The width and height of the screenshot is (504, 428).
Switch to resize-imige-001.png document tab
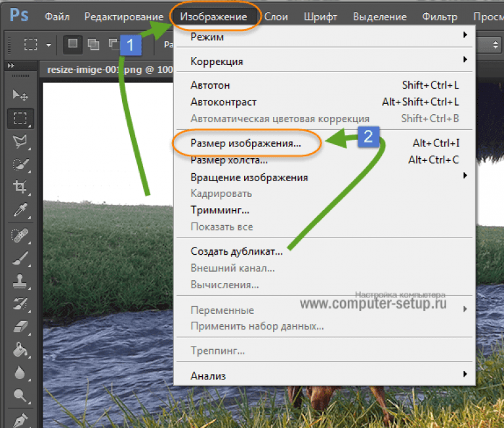point(110,70)
